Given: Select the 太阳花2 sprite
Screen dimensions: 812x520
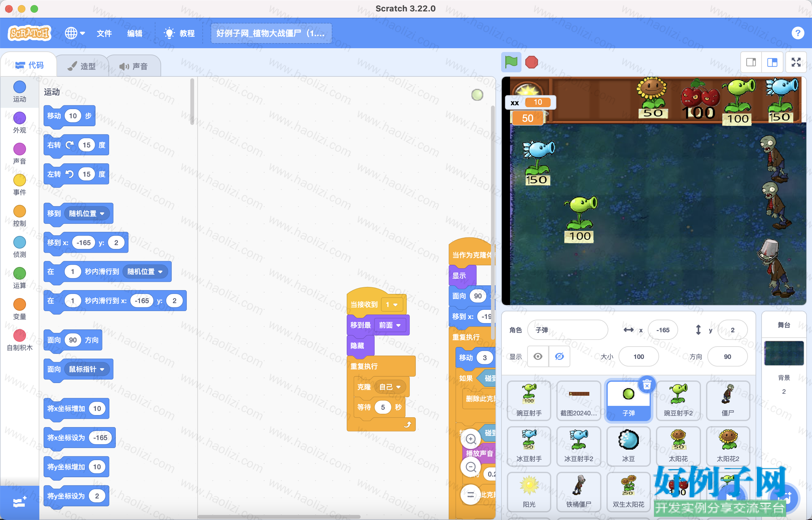Looking at the screenshot, I should 728,446.
